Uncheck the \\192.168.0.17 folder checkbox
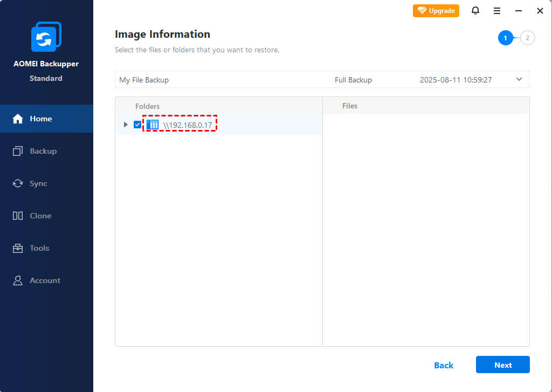 coord(137,125)
